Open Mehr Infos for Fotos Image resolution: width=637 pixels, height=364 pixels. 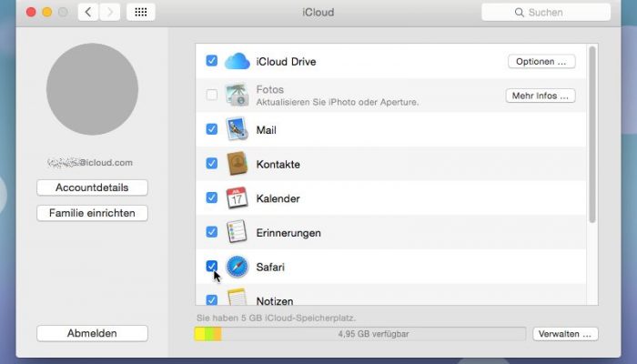coord(541,96)
